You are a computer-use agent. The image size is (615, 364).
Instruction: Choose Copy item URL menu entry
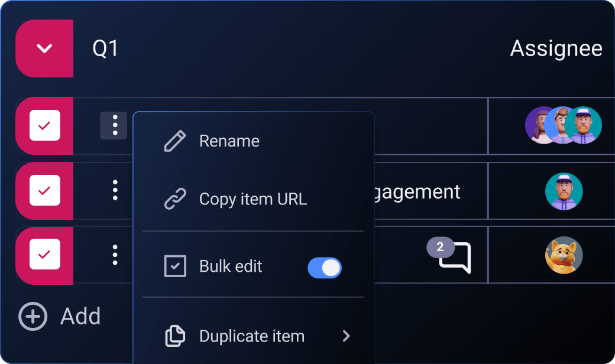[253, 199]
